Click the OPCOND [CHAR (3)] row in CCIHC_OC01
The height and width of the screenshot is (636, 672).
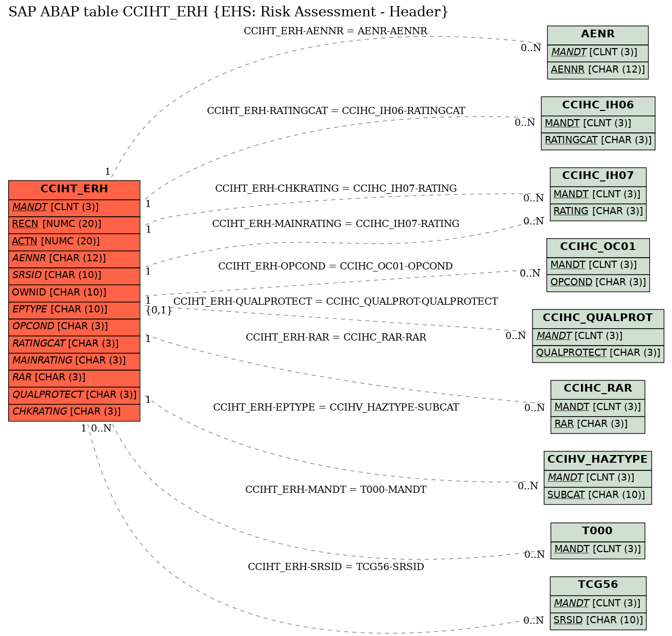[x=598, y=282]
